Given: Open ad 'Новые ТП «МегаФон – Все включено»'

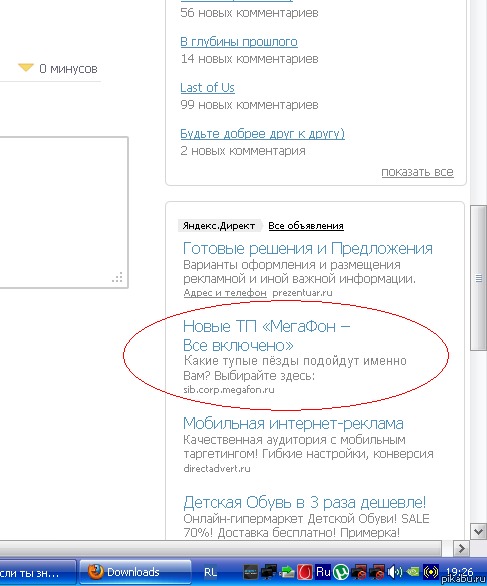Looking at the screenshot, I should tap(266, 336).
